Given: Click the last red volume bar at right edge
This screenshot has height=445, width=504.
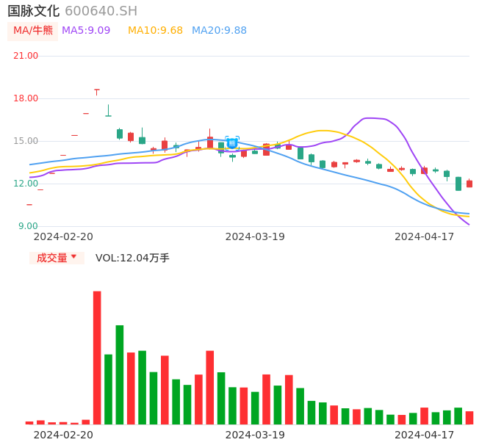Looking at the screenshot, I should tap(469, 418).
